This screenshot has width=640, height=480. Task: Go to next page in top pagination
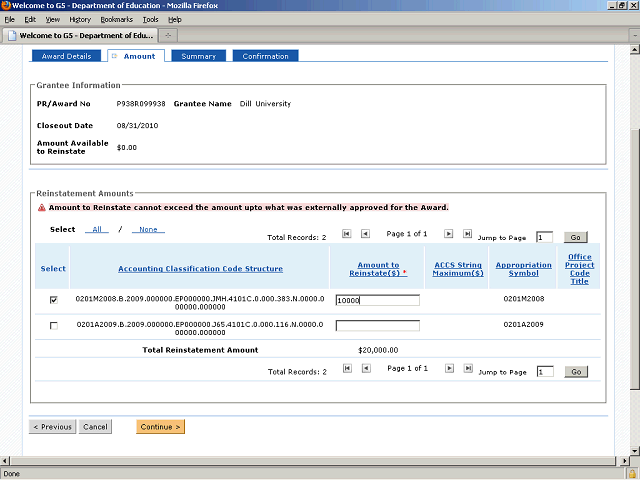coord(449,233)
